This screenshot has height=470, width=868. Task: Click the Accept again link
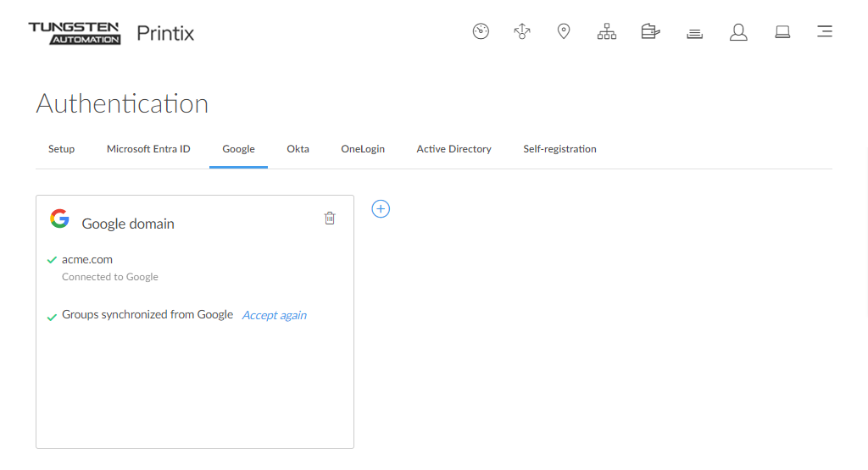pyautogui.click(x=274, y=315)
